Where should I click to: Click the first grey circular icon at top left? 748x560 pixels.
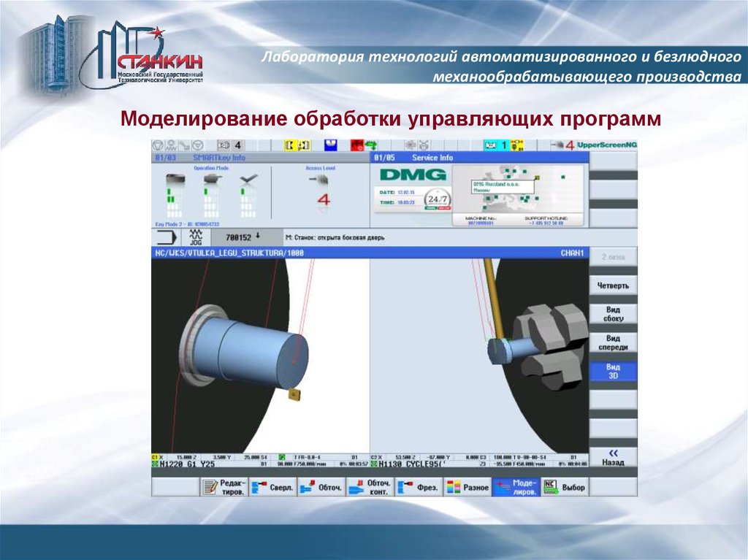[158, 145]
